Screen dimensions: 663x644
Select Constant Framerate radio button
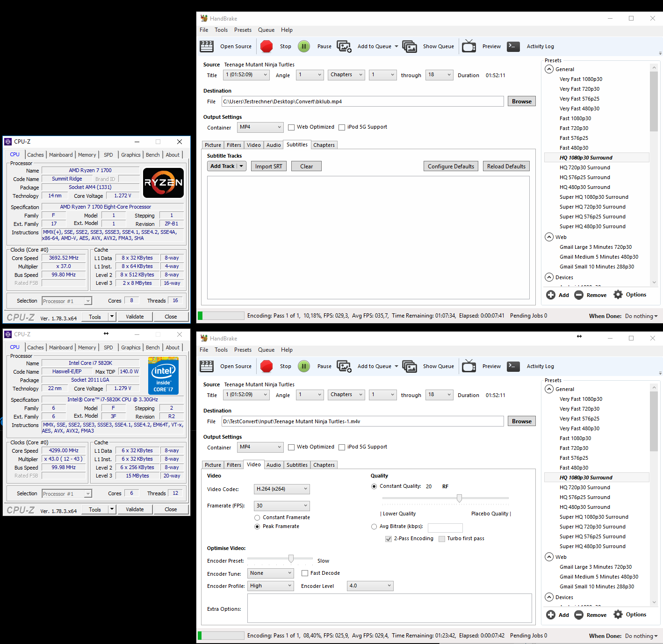257,518
